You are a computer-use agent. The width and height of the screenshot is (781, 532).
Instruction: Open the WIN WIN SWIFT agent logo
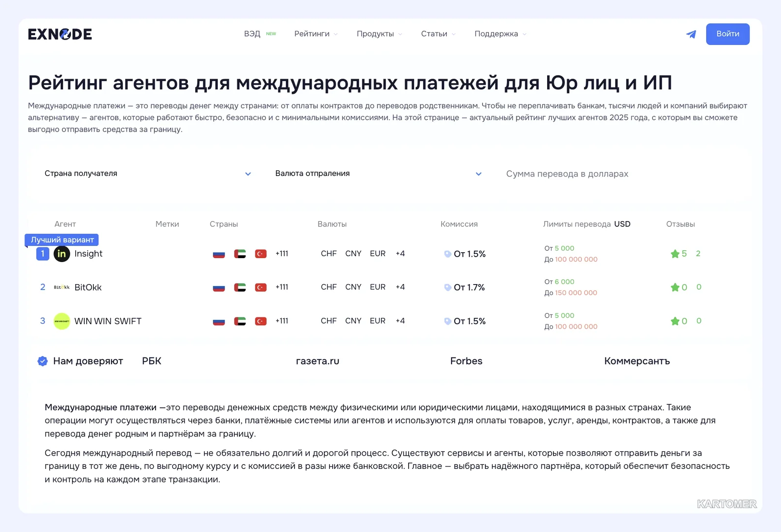(62, 321)
